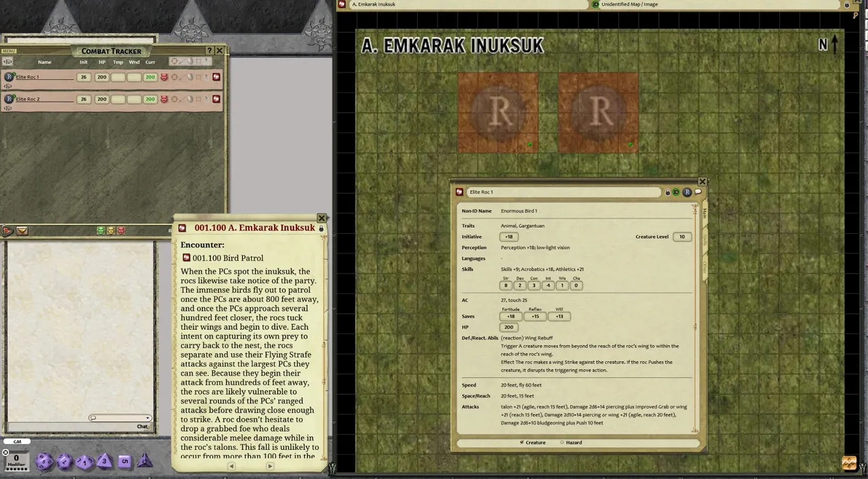
Task: Select Elite Roc 1 name in tracker
Action: [x=45, y=77]
